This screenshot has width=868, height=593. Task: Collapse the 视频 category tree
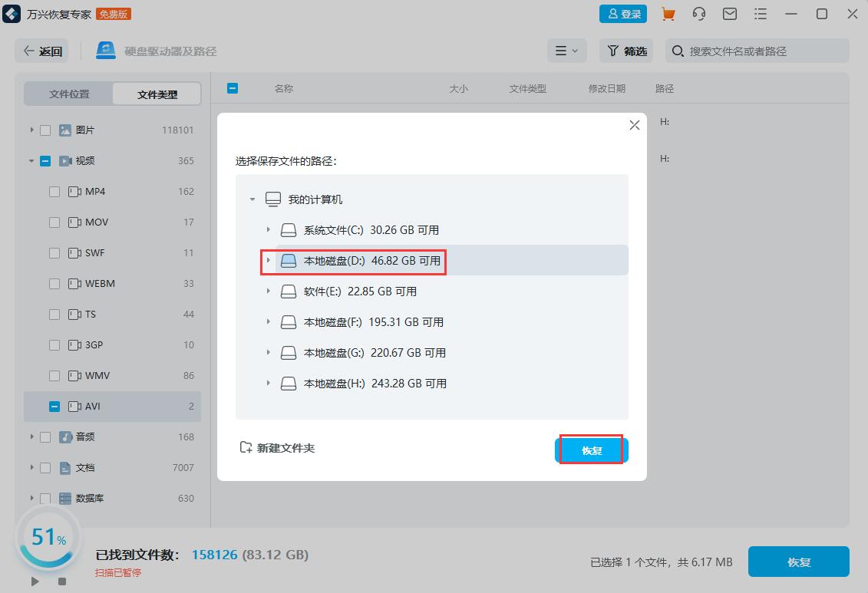click(x=31, y=161)
